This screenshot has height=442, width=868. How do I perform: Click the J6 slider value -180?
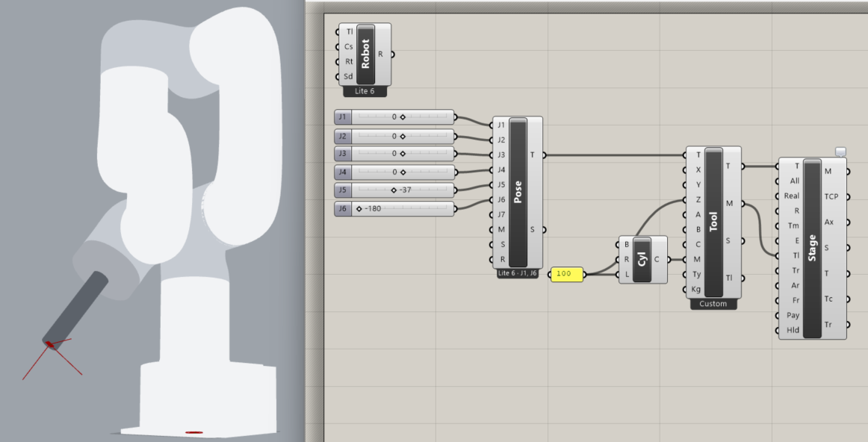[373, 208]
